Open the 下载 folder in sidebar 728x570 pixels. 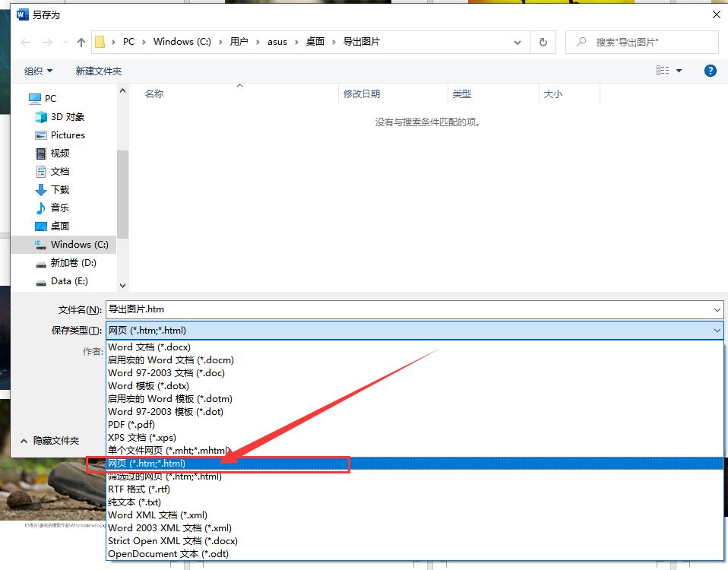[x=59, y=189]
